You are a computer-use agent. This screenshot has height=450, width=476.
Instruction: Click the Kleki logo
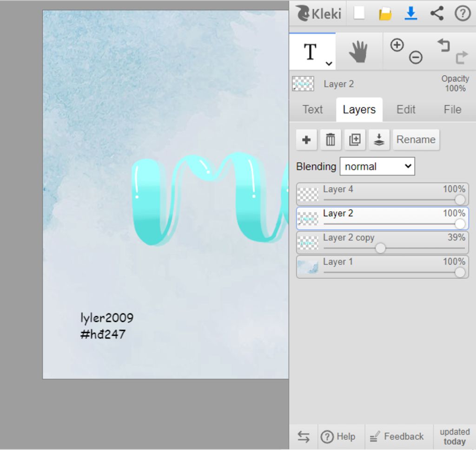click(x=318, y=13)
